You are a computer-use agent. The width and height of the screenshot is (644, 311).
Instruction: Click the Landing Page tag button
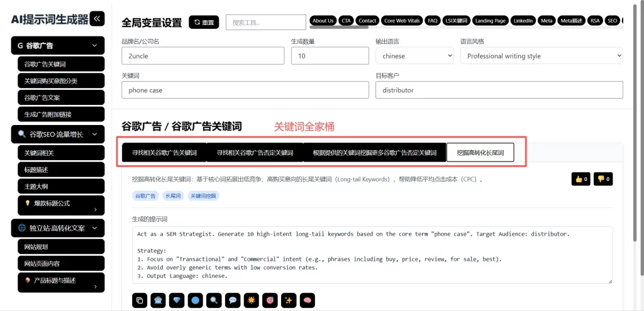click(490, 21)
